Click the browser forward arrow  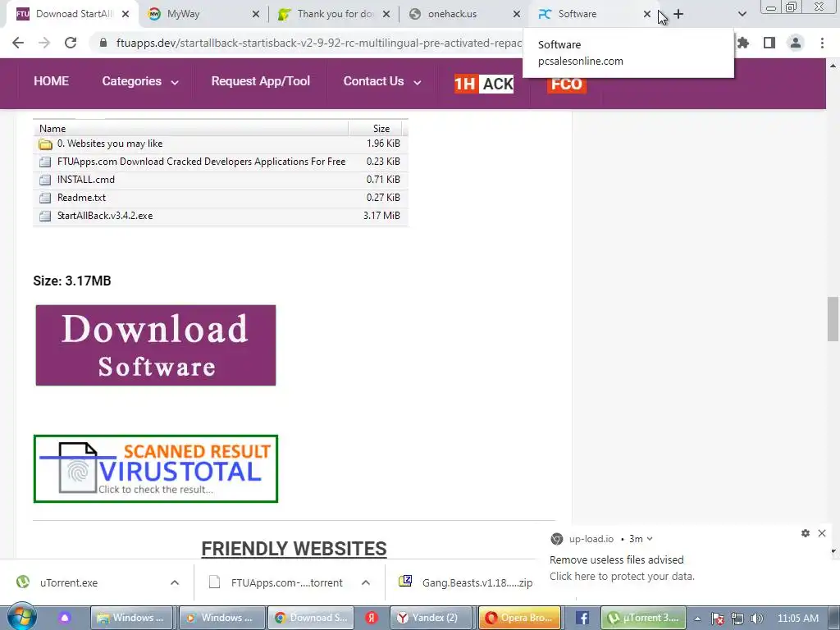point(44,43)
